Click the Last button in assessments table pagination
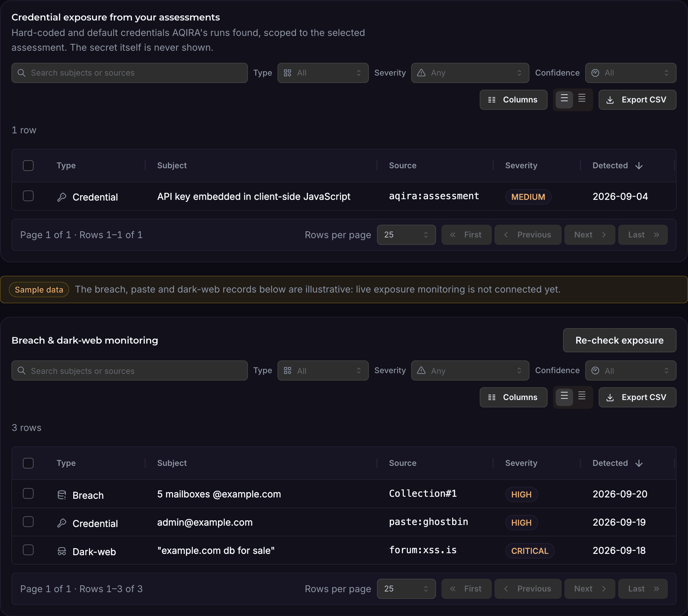The height and width of the screenshot is (616, 688). [x=643, y=235]
